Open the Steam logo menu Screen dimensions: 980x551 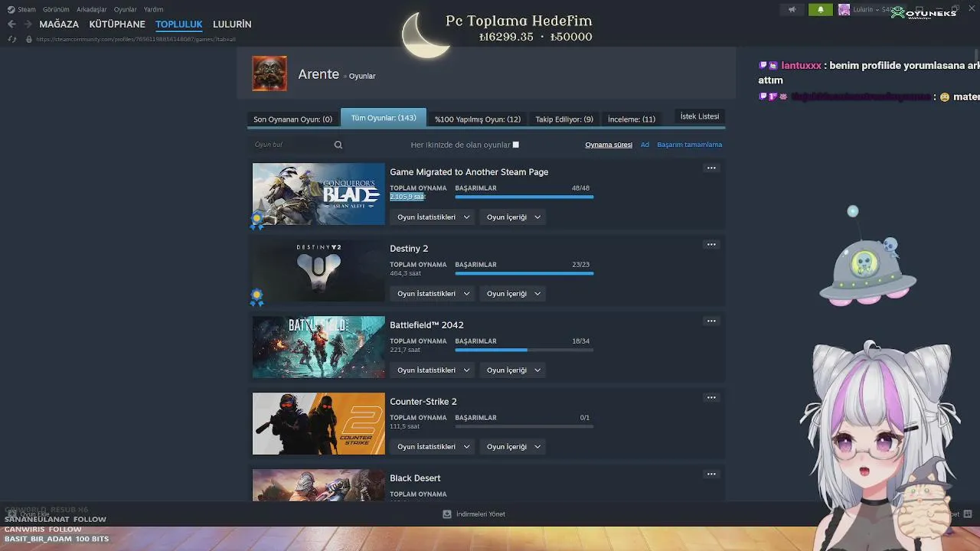tap(21, 9)
